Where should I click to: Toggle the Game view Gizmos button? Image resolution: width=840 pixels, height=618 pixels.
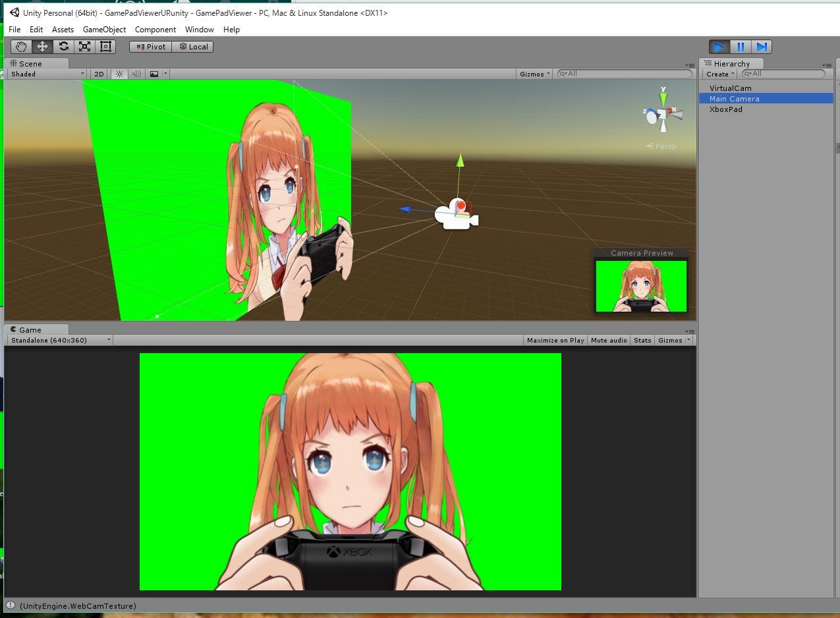tap(670, 340)
